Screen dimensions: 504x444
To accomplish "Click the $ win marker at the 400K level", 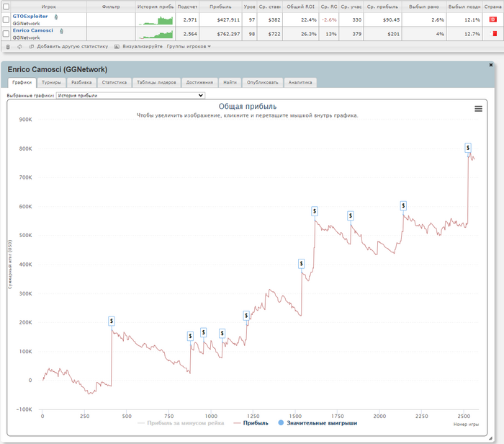I will 301,264.
